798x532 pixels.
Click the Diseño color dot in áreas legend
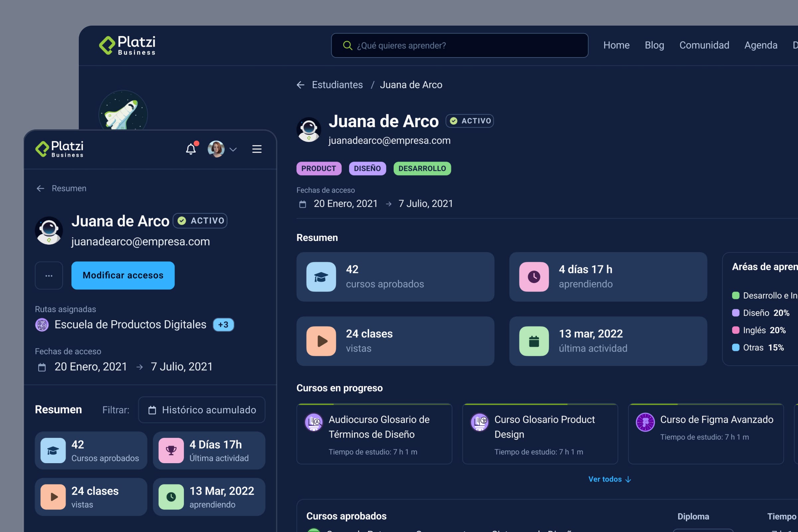click(735, 313)
